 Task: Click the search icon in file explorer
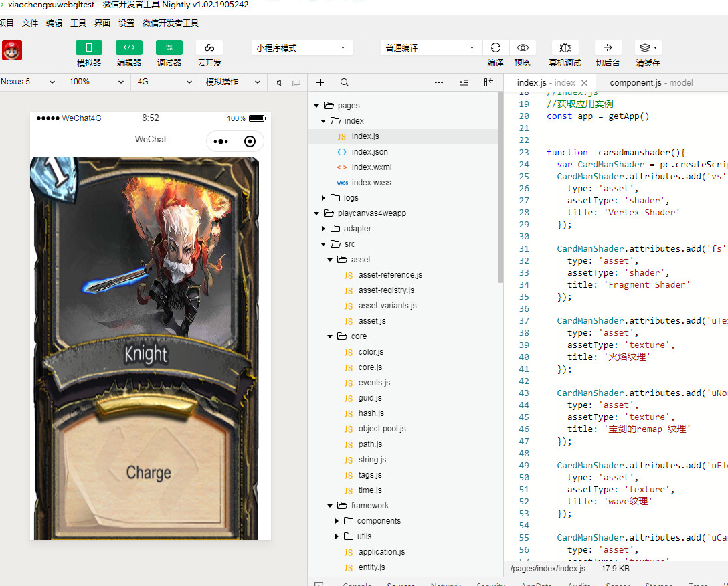tap(345, 82)
